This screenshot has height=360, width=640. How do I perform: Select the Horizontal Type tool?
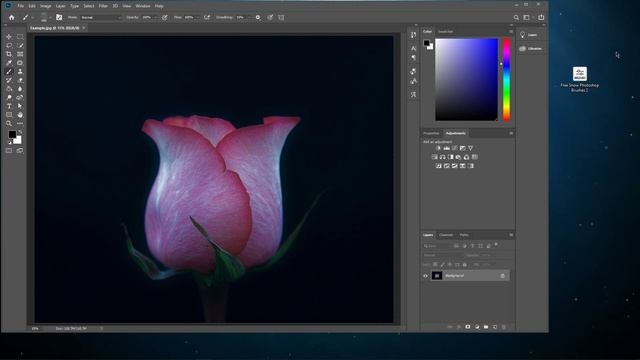9,106
